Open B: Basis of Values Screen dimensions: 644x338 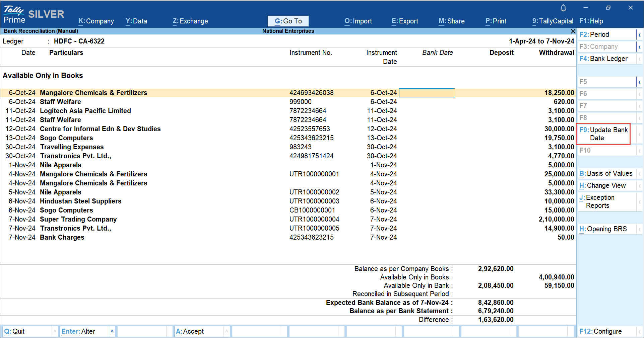click(x=607, y=174)
